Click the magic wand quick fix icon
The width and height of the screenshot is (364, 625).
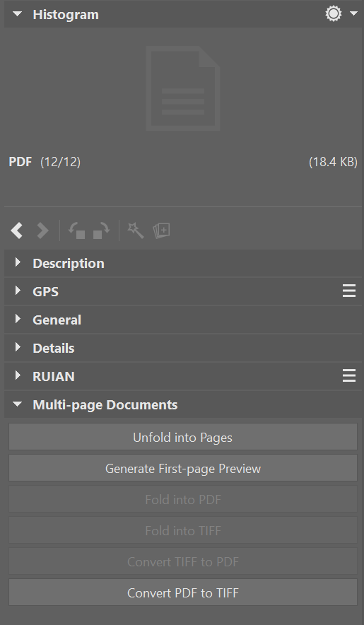pyautogui.click(x=136, y=230)
